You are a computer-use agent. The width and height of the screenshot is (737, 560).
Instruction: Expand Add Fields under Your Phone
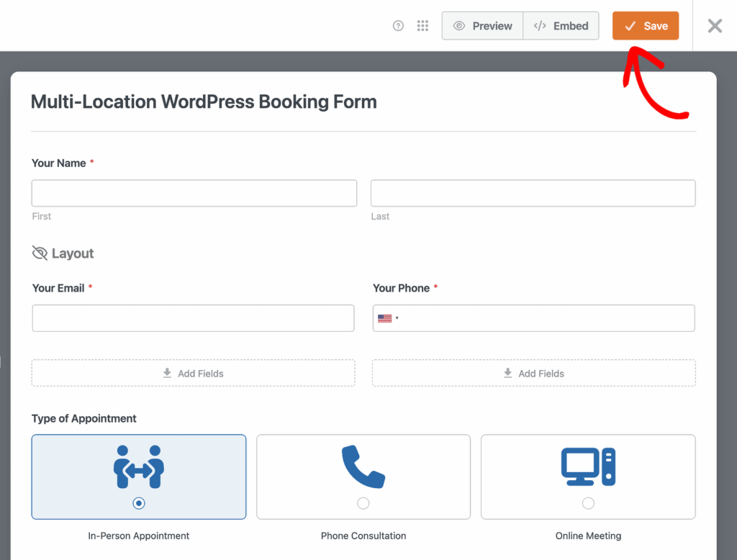click(533, 373)
